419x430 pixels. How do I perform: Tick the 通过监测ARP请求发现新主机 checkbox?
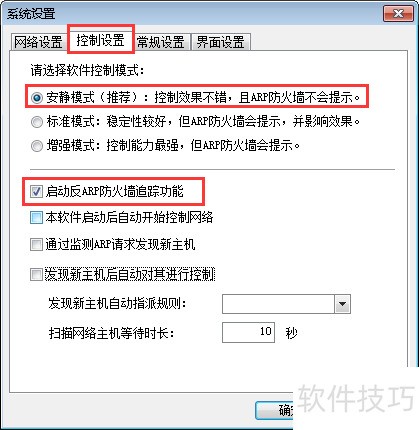pos(36,244)
